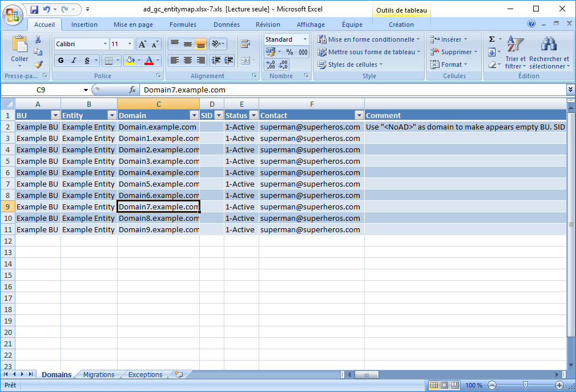The height and width of the screenshot is (392, 576).
Task: Increase font size with large A icon
Action: click(142, 44)
